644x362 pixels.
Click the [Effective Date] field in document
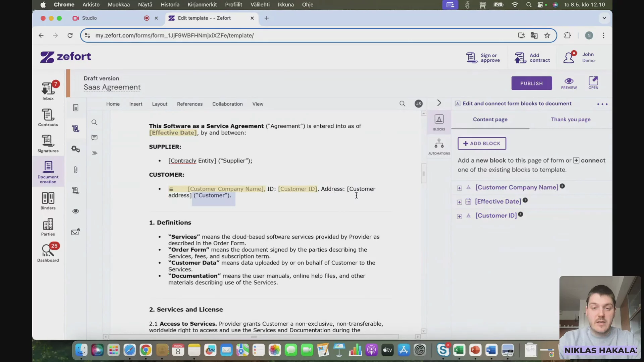pos(173,133)
